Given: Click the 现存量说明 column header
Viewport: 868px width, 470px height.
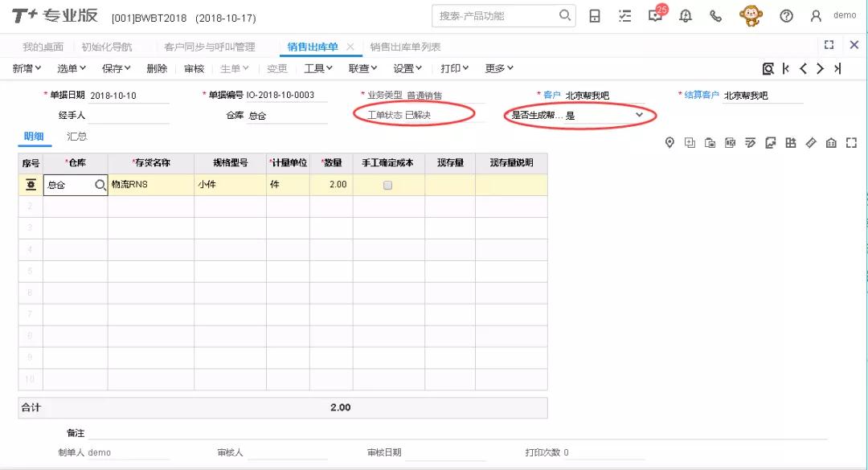Looking at the screenshot, I should click(511, 163).
